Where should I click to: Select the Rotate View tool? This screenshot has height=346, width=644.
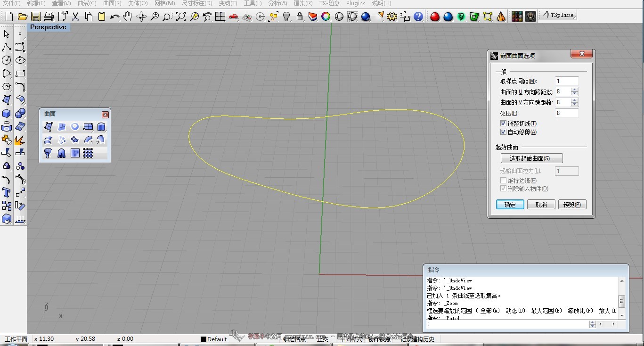pos(141,17)
